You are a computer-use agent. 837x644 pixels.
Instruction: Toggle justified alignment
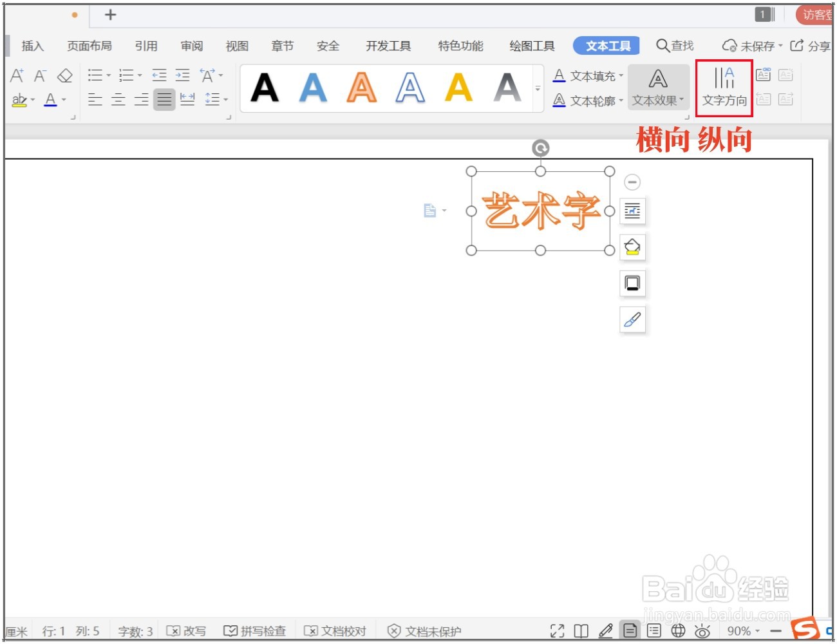point(164,99)
